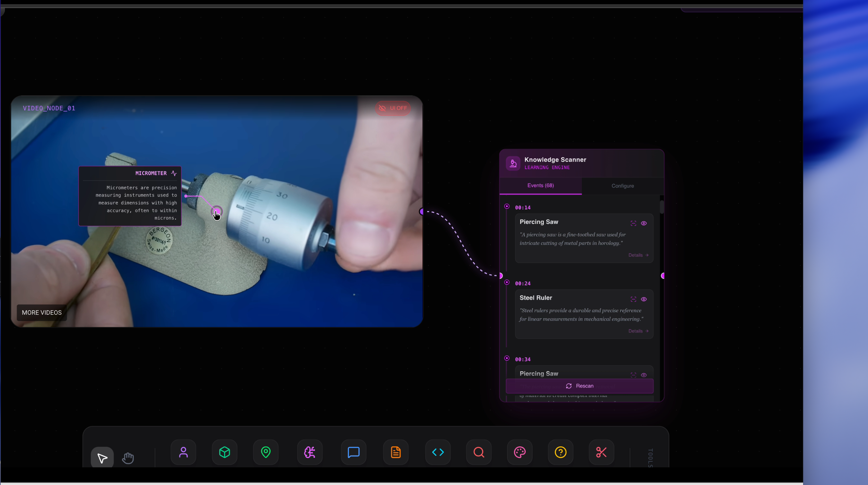Click the green map pin tool

click(x=266, y=452)
